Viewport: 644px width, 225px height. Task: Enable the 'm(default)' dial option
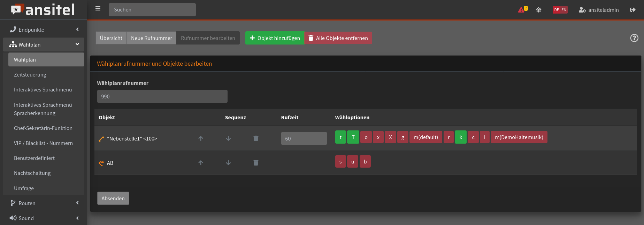click(426, 137)
